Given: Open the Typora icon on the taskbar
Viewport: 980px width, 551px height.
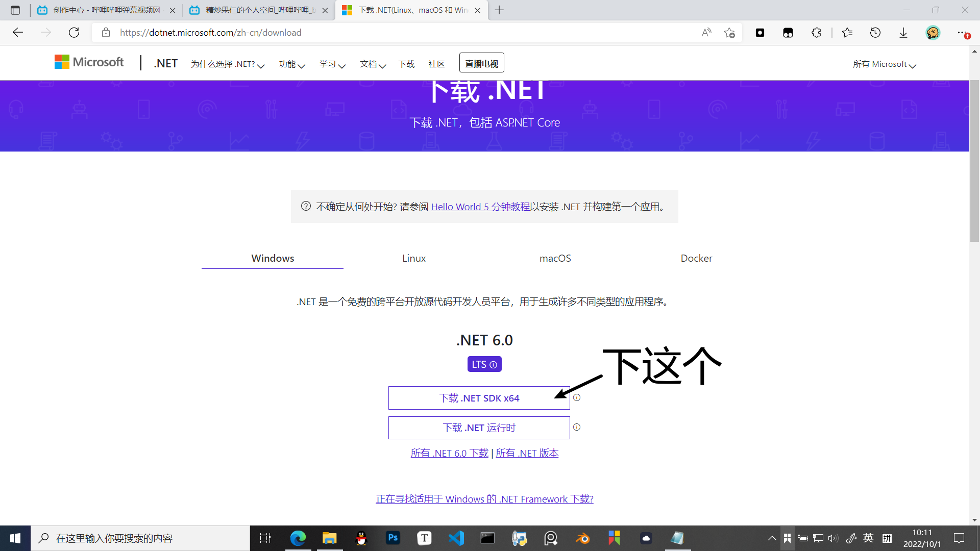Looking at the screenshot, I should click(x=424, y=538).
